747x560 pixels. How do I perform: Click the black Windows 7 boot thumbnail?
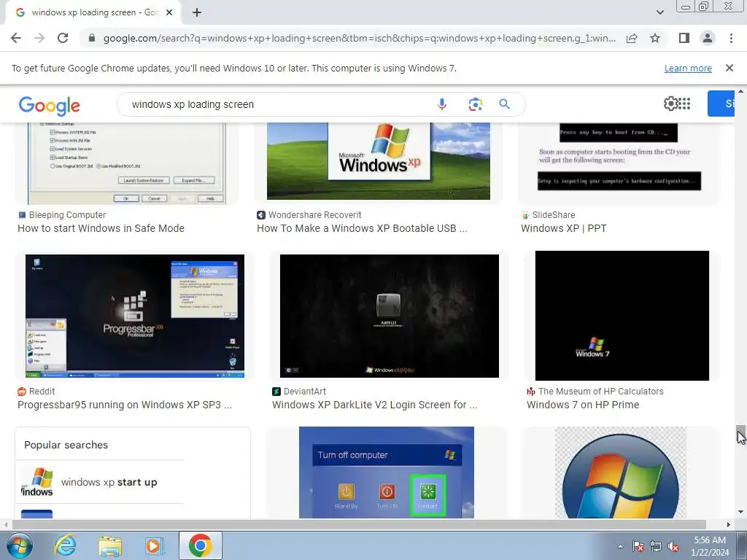coord(622,316)
